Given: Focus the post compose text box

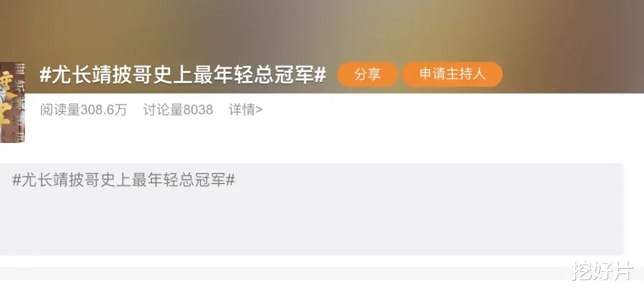Looking at the screenshot, I should (311, 209).
